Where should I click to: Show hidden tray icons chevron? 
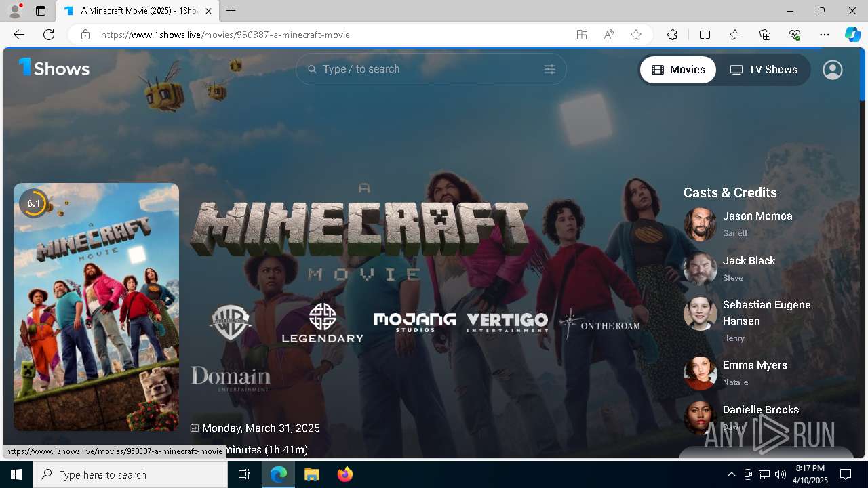[x=731, y=474]
